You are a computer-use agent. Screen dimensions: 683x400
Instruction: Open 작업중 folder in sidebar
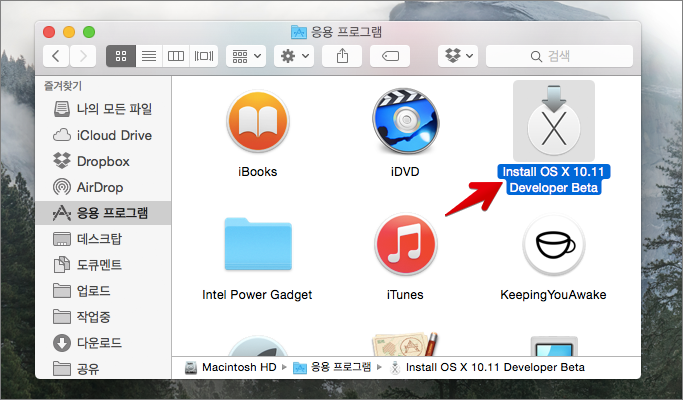[x=103, y=317]
